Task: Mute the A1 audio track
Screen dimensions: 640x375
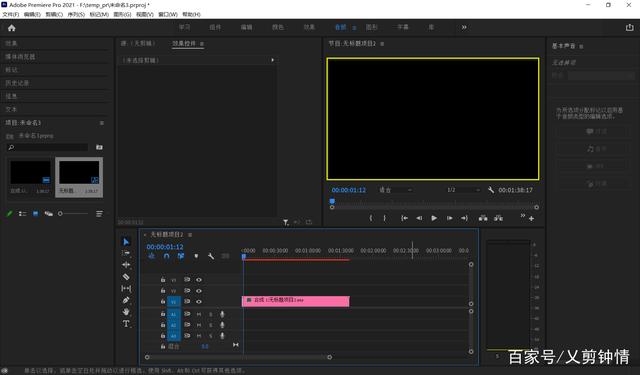Action: coord(199,314)
